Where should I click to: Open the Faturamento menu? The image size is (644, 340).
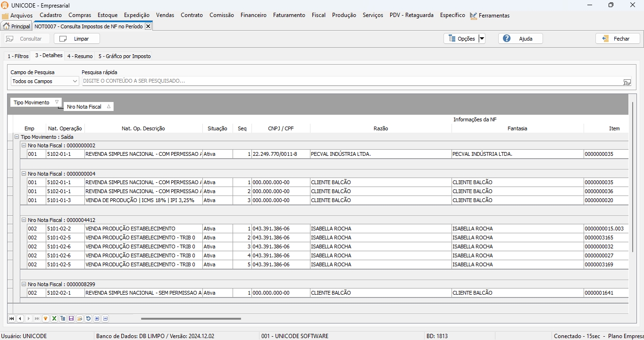[289, 15]
